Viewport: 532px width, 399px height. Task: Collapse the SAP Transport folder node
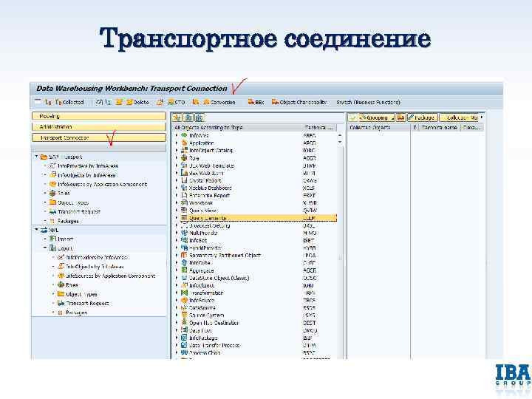[x=37, y=157]
